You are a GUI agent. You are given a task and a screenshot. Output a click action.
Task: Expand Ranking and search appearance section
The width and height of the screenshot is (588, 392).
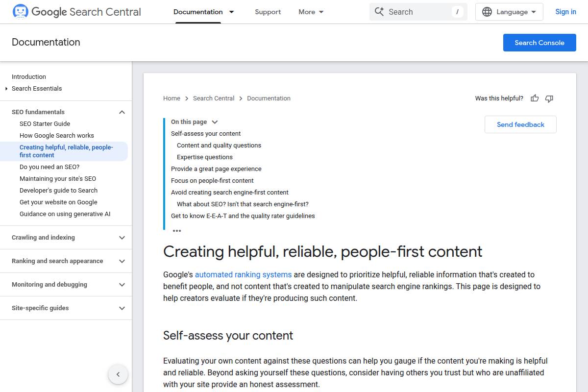(122, 261)
